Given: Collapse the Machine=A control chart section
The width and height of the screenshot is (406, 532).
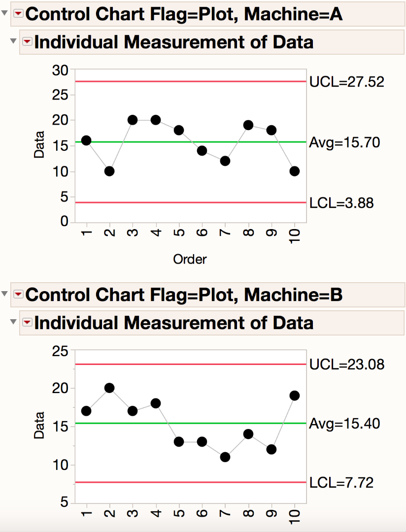Looking at the screenshot, I should click(5, 14).
